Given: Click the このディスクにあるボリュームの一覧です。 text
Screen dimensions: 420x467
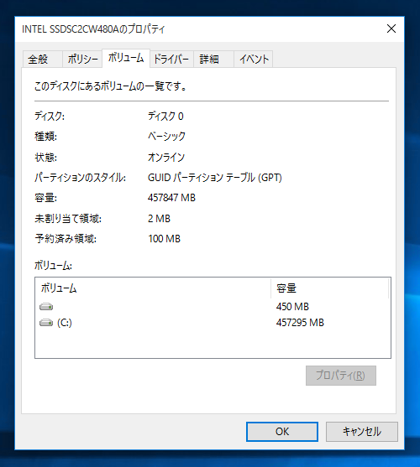Looking at the screenshot, I should (110, 86).
